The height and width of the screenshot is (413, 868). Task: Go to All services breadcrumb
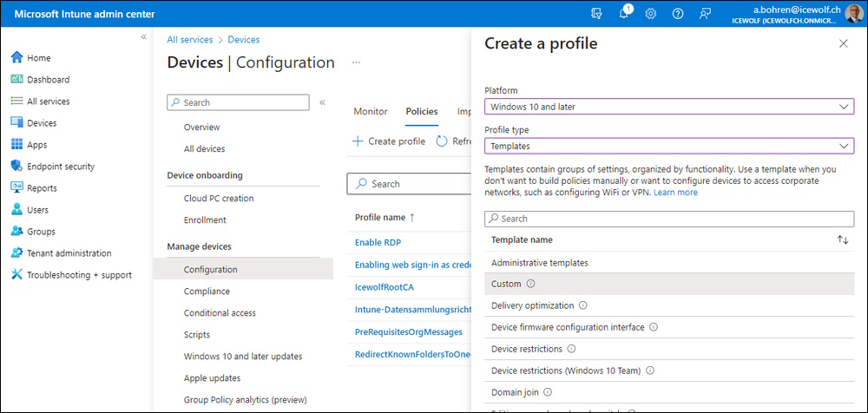[190, 39]
